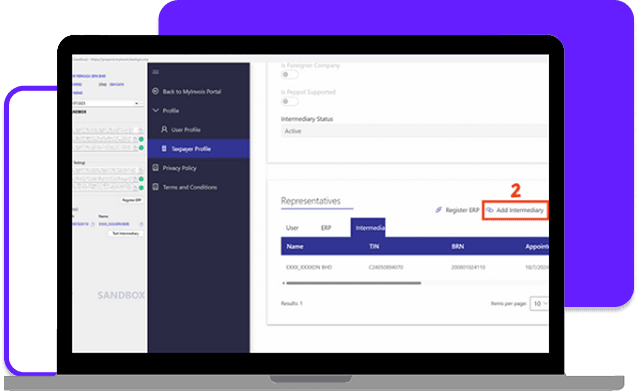Viewport: 639px width, 391px height.
Task: Click the User Profile person icon
Action: [164, 129]
